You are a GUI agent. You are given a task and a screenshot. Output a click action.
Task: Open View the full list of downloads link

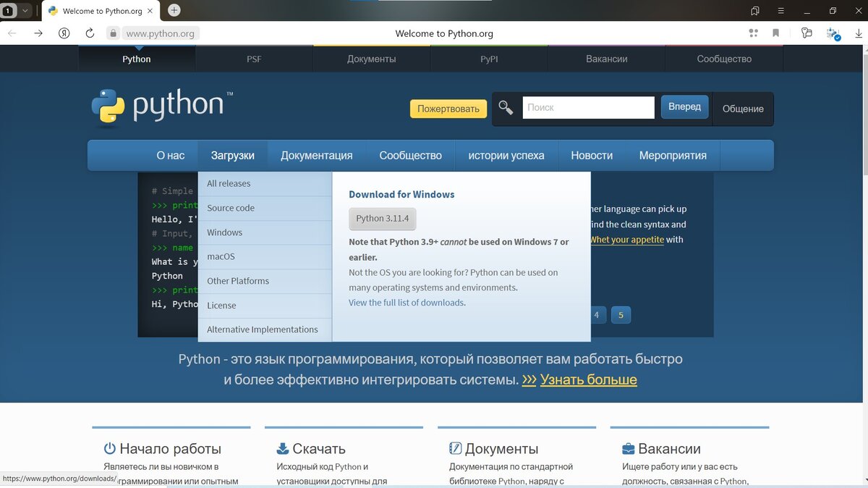[x=406, y=303]
